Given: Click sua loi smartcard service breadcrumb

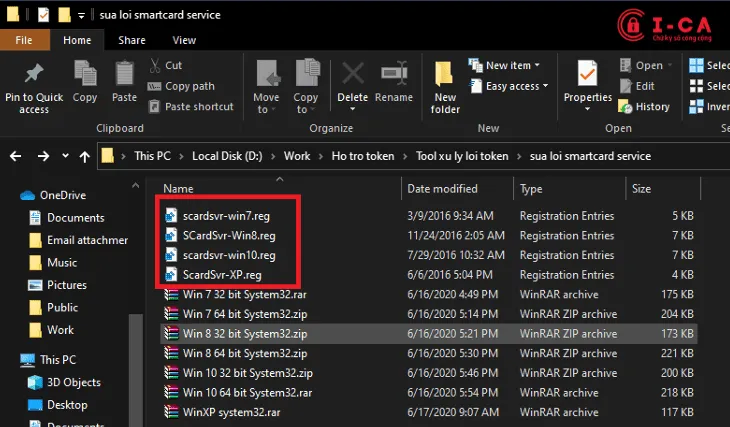Looking at the screenshot, I should [x=590, y=156].
